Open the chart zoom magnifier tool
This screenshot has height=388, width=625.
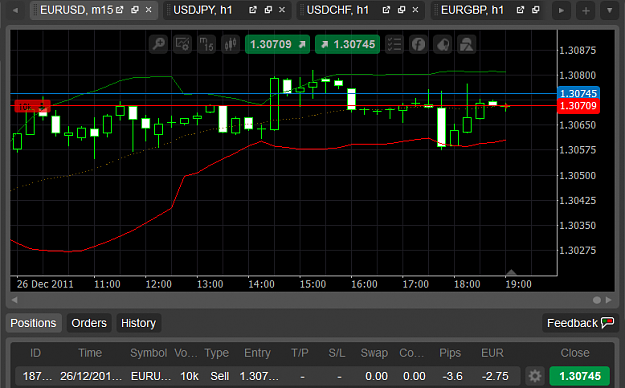158,44
